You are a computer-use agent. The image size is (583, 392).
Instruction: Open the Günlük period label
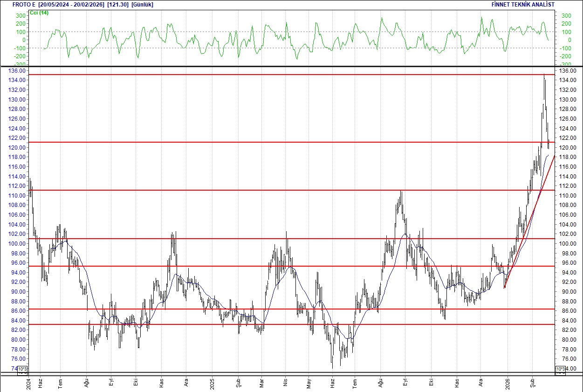point(143,4)
